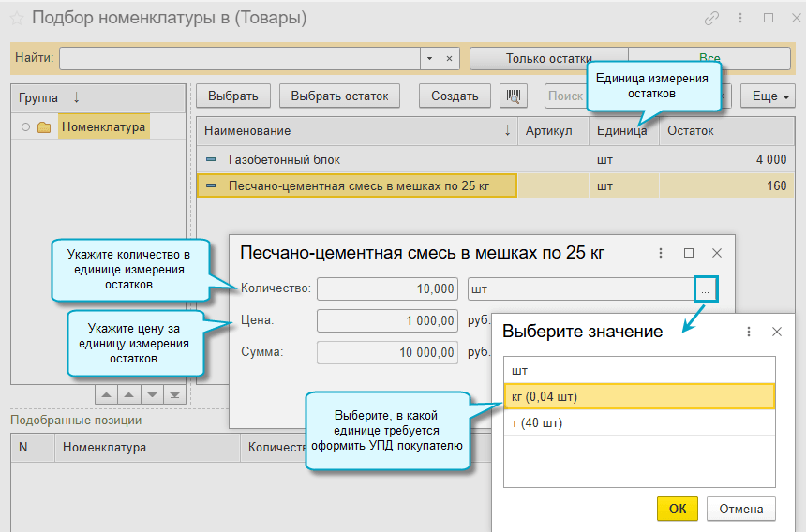Select the Газобетонный блок row
This screenshot has height=532, width=806.
[x=496, y=160]
